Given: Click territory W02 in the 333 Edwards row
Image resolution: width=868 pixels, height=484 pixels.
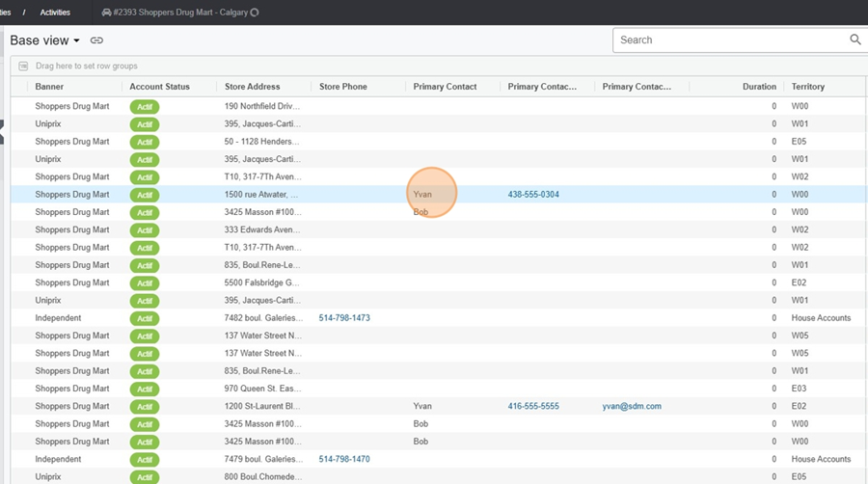Looking at the screenshot, I should [x=800, y=229].
